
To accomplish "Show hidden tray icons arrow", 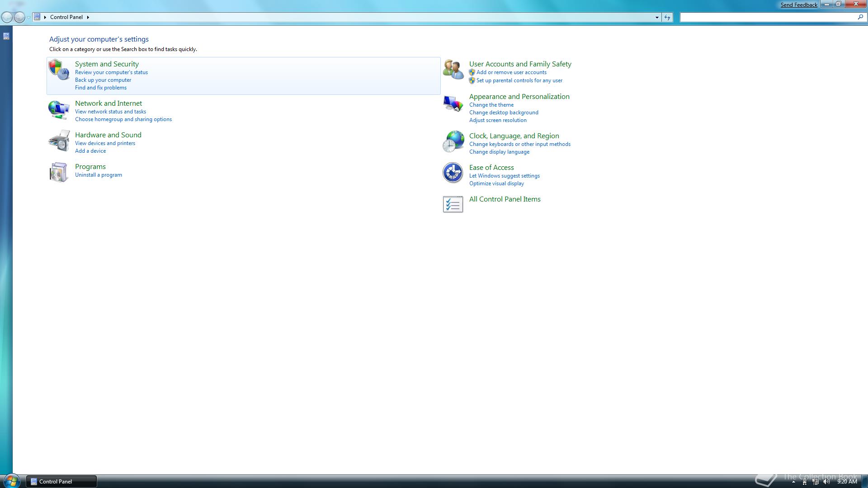I will click(x=793, y=482).
